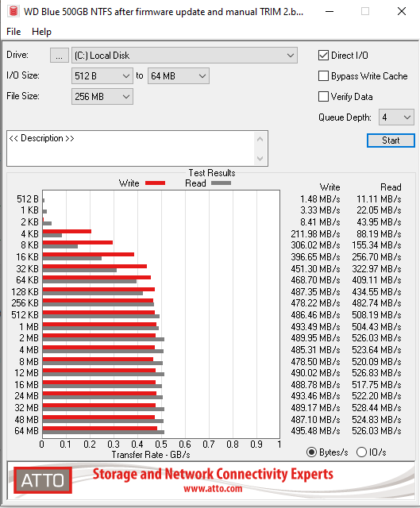Expand the (C:) Local Disk drive dropdown

(184, 56)
